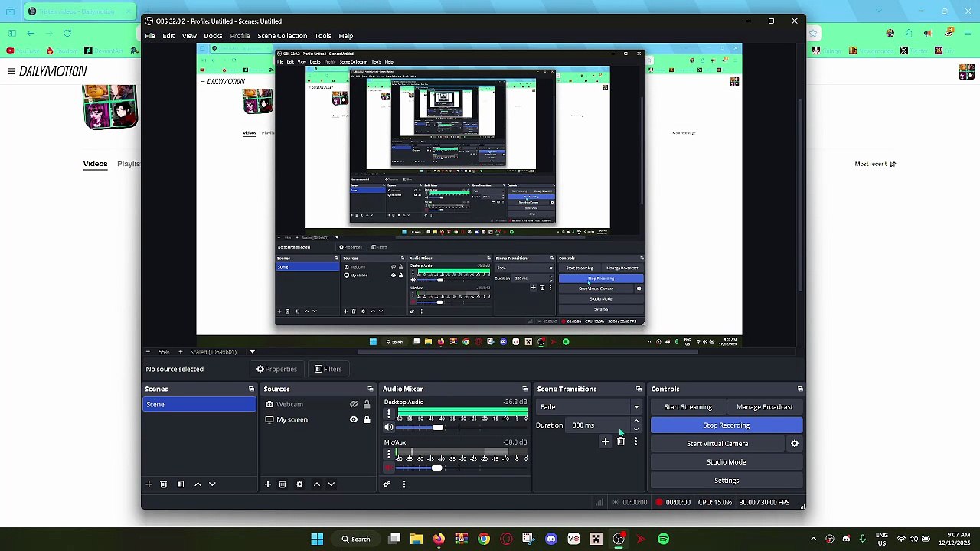Open the Tools menu
The width and height of the screenshot is (980, 551).
322,36
